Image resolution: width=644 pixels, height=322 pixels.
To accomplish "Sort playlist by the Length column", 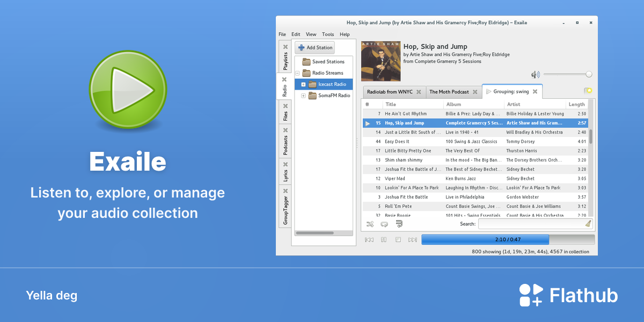I will [577, 105].
